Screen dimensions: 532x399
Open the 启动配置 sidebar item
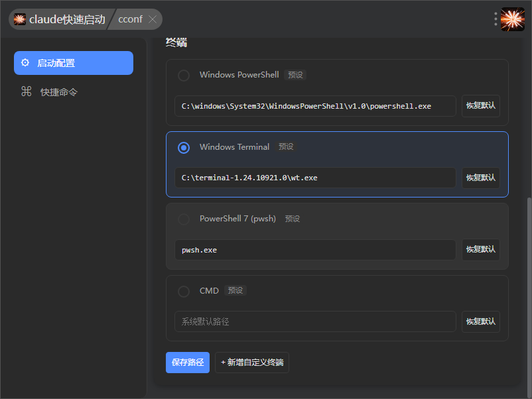(x=74, y=63)
